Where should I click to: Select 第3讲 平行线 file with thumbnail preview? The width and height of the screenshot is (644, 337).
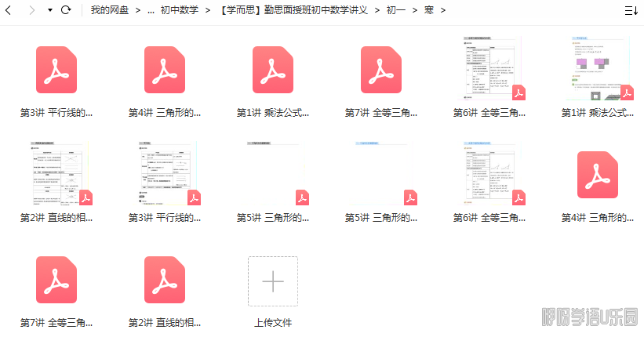pyautogui.click(x=165, y=174)
